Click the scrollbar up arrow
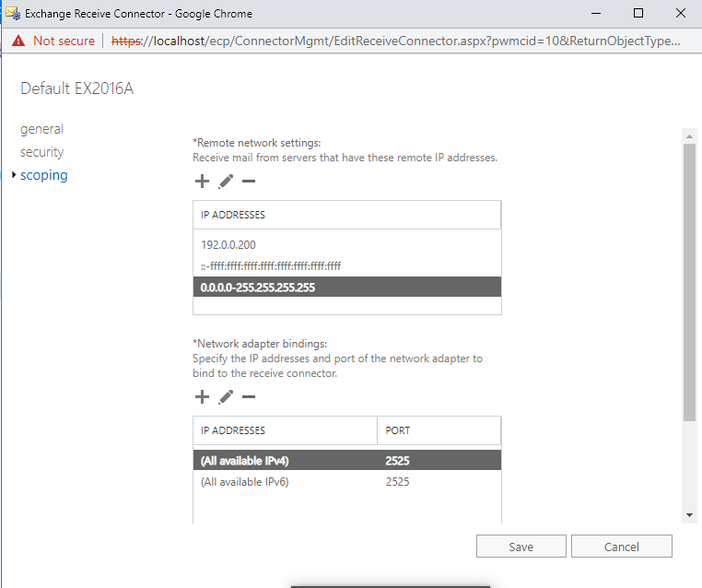This screenshot has height=588, width=702. point(689,136)
